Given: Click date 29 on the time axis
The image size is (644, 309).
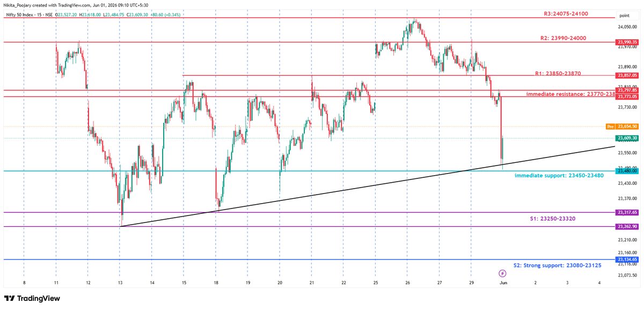Looking at the screenshot, I should [471, 282].
